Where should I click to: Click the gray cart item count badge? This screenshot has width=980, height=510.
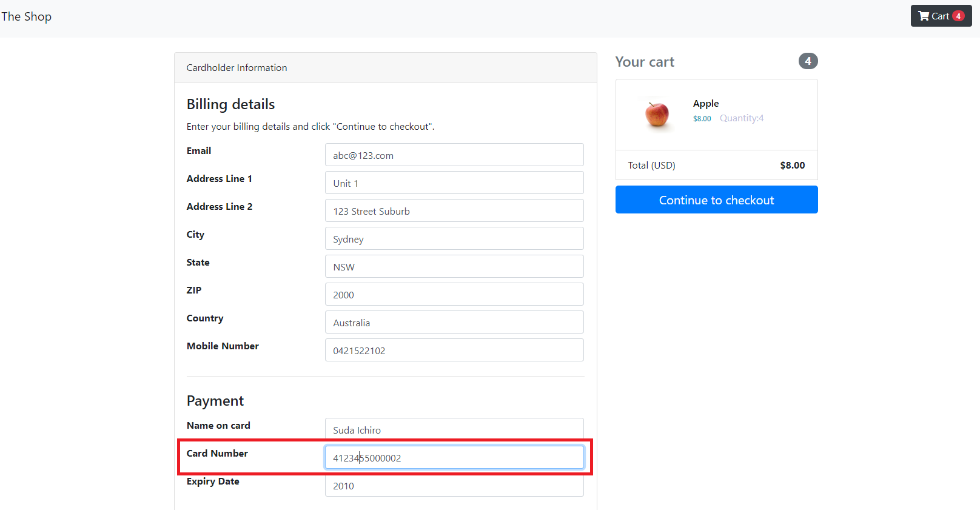coord(808,61)
